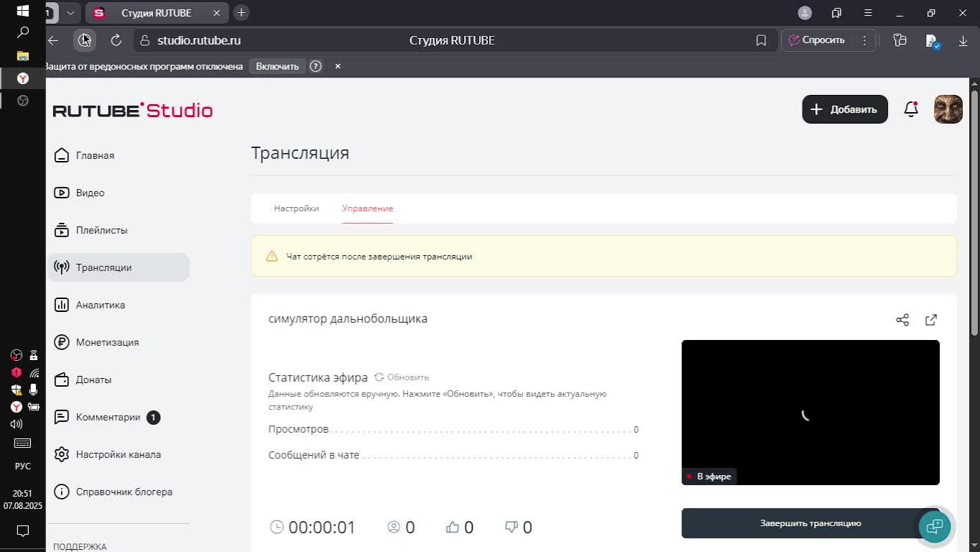Close the Студия RUTUBE tab
This screenshot has width=980, height=552.
216,13
